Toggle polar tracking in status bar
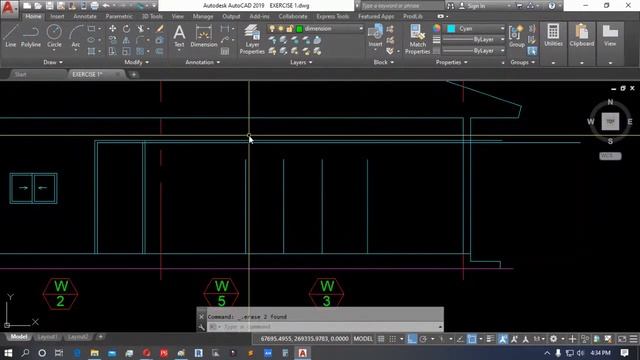This screenshot has width=640, height=360. (423, 339)
